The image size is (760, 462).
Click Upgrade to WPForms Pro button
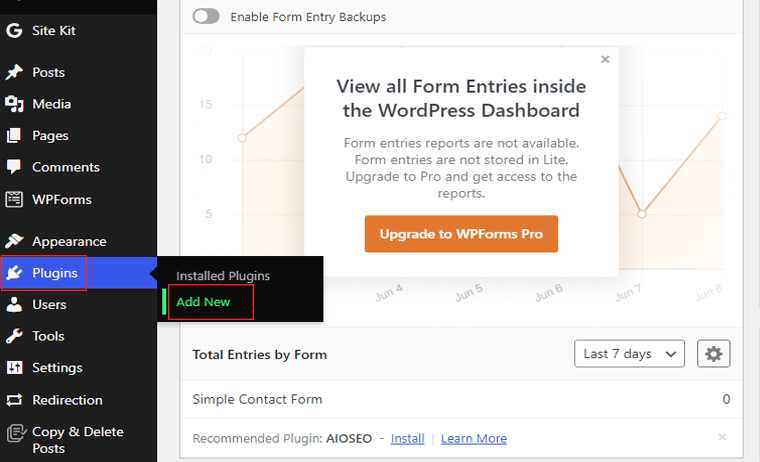(461, 234)
